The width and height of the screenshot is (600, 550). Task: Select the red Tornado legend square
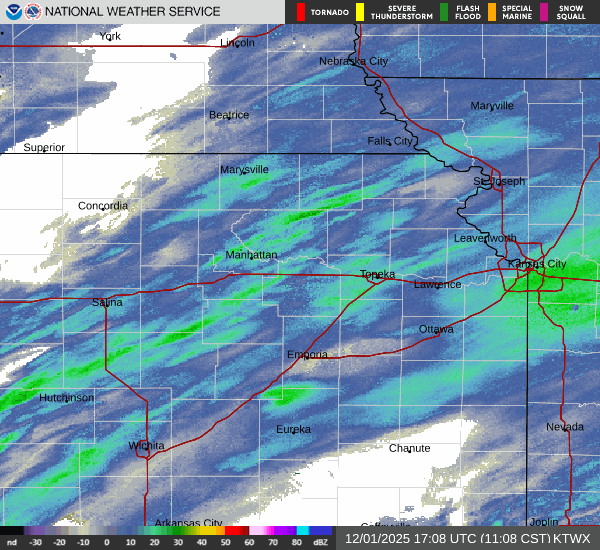click(301, 12)
